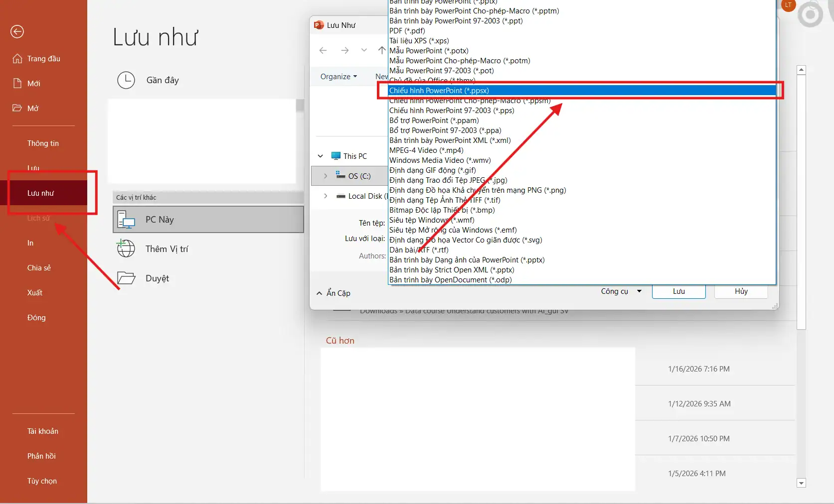Click the Mở folder icon in the sidebar
This screenshot has height=504, width=834.
[17, 108]
